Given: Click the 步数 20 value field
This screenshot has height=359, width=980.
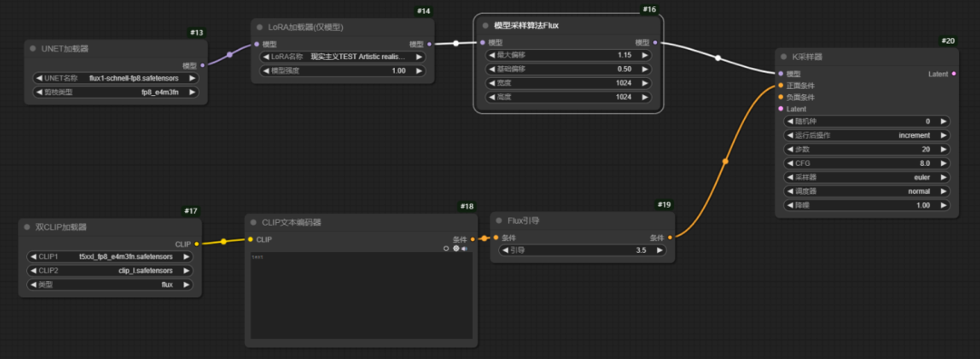Looking at the screenshot, I should (867, 150).
